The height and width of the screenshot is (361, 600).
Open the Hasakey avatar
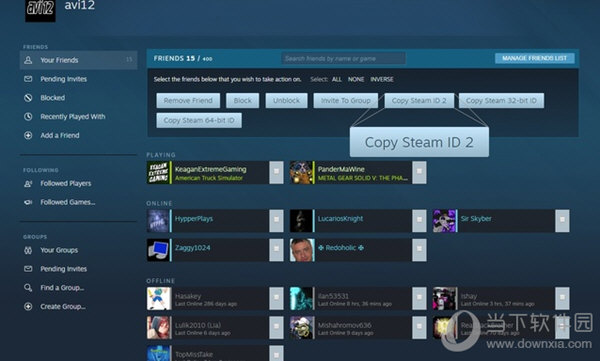click(158, 298)
